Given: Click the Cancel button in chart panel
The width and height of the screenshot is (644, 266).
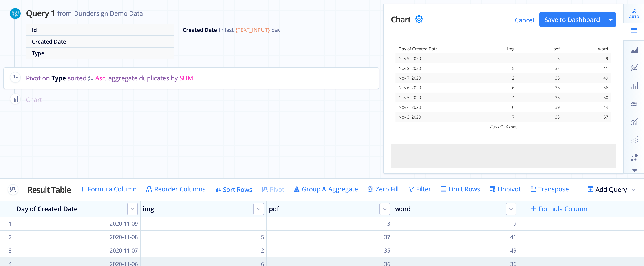Looking at the screenshot, I should 524,19.
